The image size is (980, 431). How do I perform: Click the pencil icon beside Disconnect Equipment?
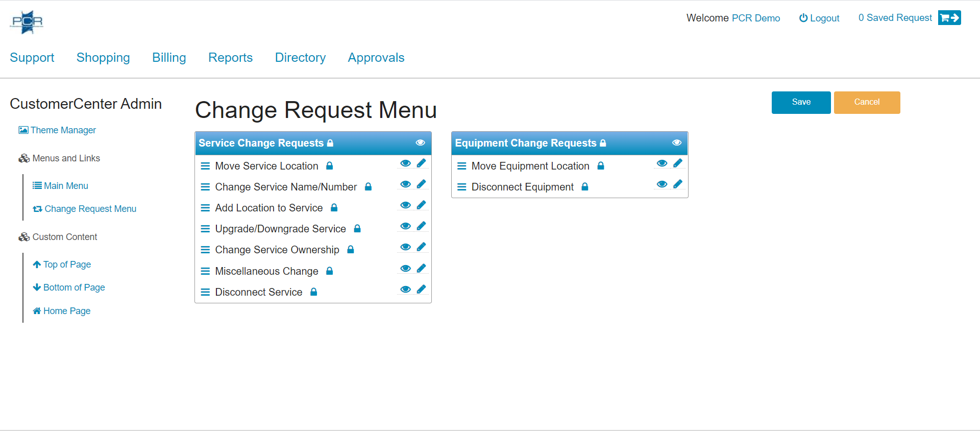(677, 184)
